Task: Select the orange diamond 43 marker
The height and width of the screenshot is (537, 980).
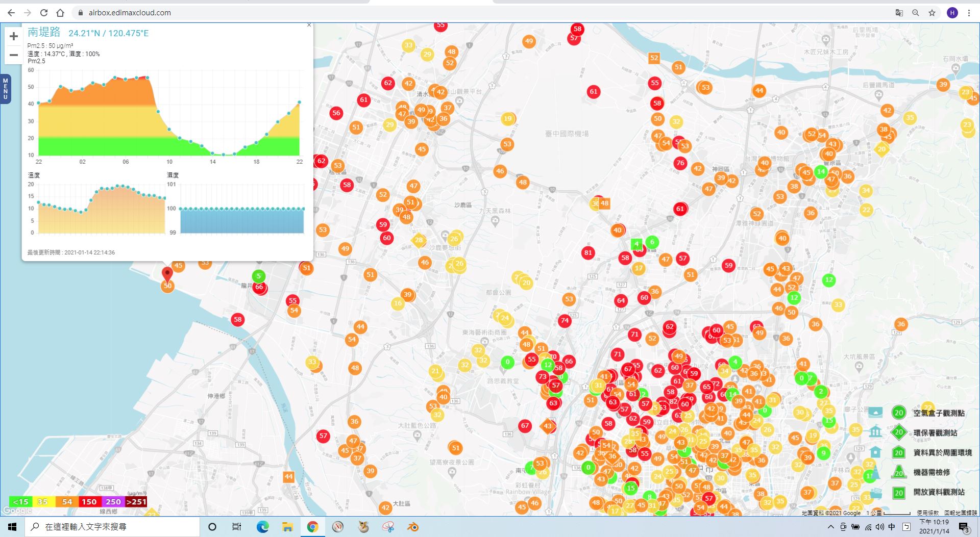Action: click(548, 426)
